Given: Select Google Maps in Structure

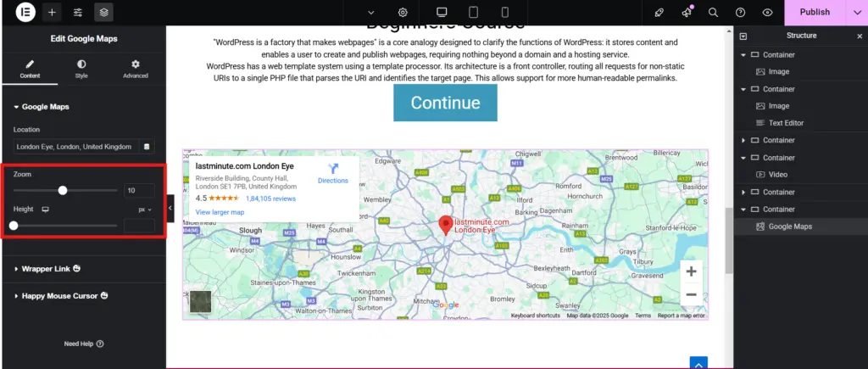Looking at the screenshot, I should coord(791,226).
